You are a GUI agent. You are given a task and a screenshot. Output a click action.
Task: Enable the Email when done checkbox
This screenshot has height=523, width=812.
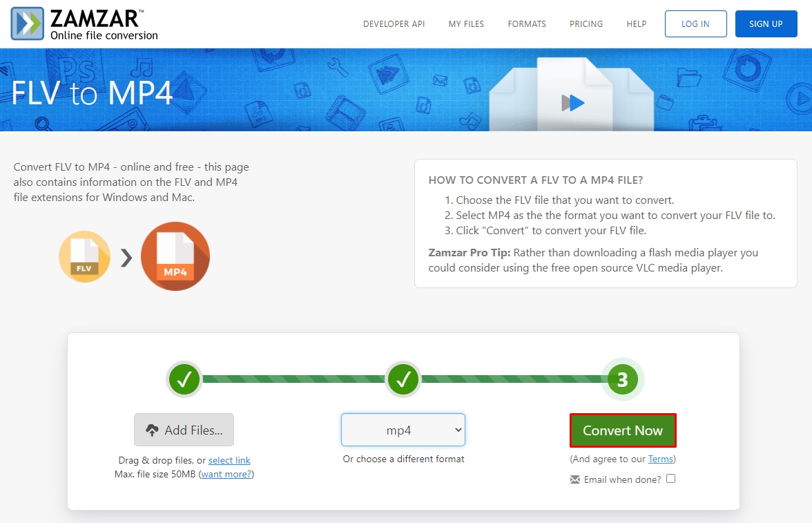point(670,478)
